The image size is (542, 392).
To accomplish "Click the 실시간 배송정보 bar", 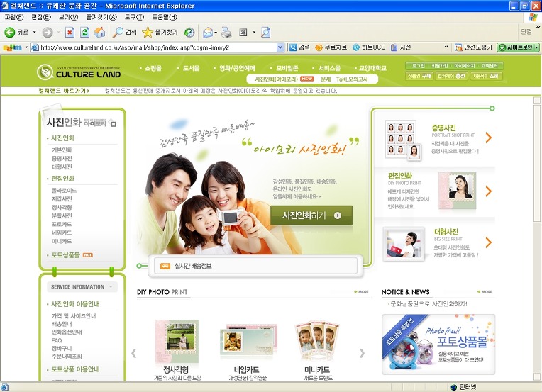I will tap(255, 266).
